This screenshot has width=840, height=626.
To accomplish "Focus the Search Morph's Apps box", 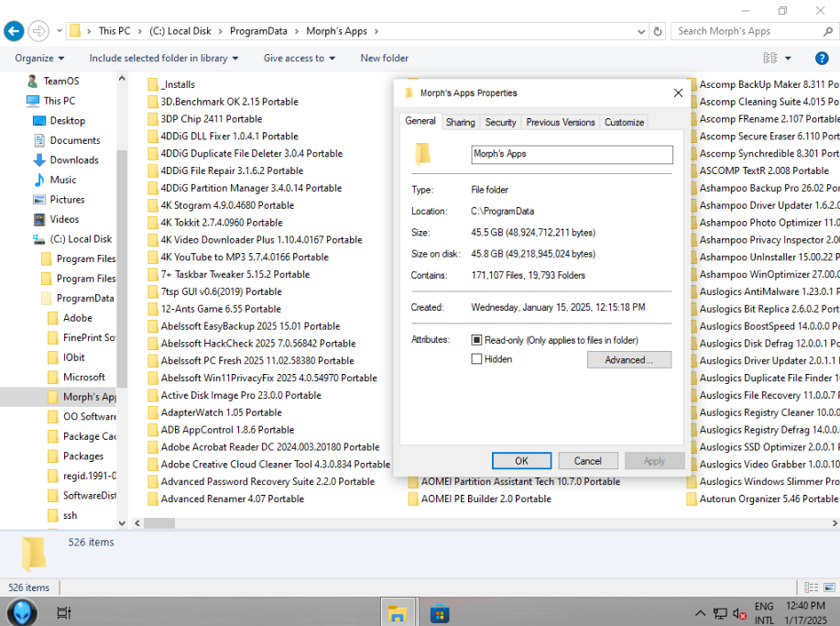I will coord(747,32).
